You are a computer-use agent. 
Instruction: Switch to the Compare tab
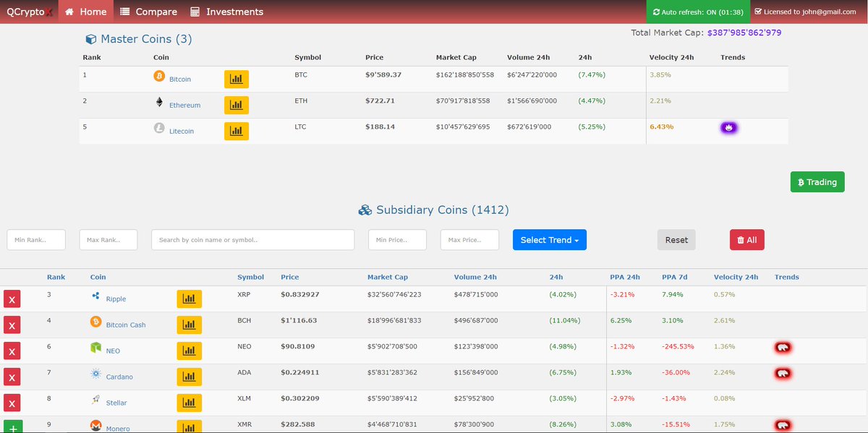point(148,12)
